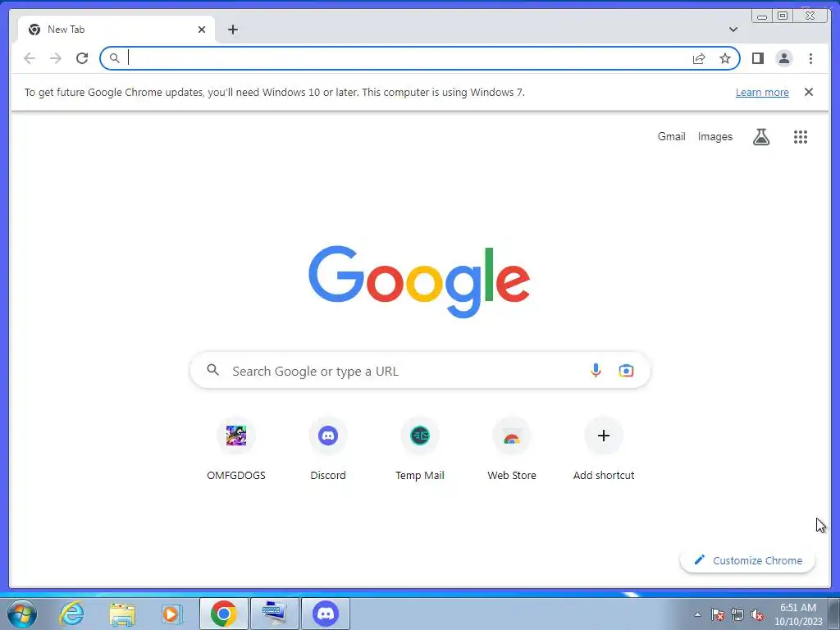Open Search Labs flask icon
840x630 pixels.
[x=760, y=137]
